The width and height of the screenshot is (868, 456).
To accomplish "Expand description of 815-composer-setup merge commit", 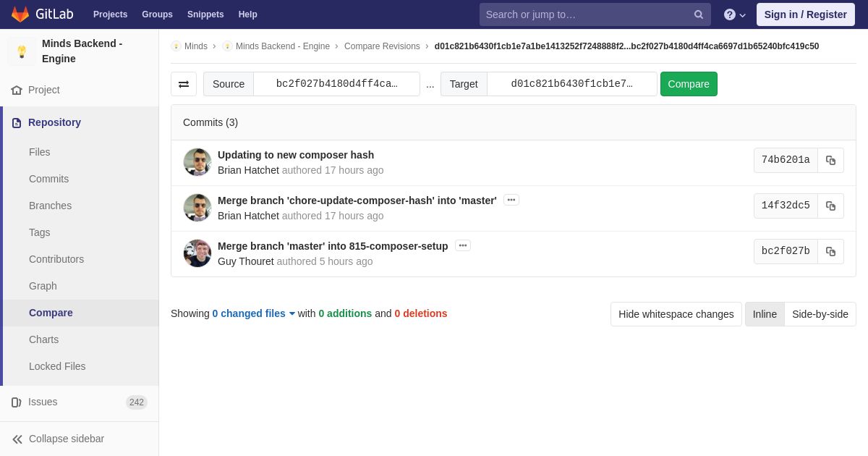I will [463, 245].
